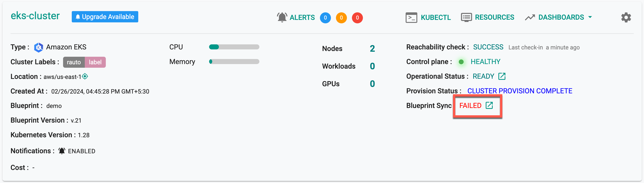Click the resources monitor icon

point(466,18)
